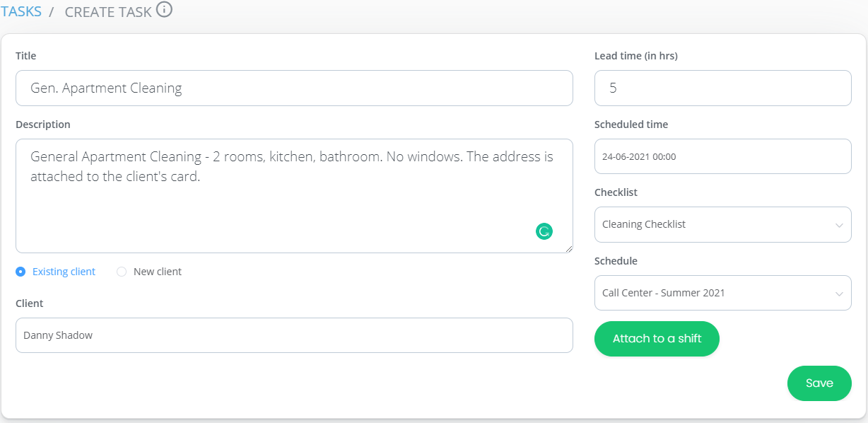Click inside the Description text area

click(294, 196)
